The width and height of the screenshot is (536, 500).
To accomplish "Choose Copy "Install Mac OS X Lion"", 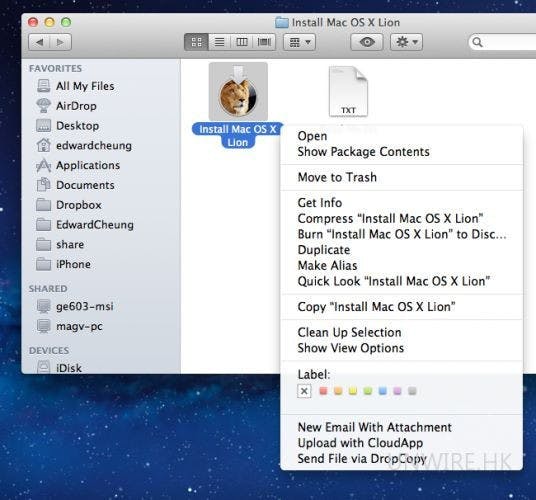I will (402, 307).
